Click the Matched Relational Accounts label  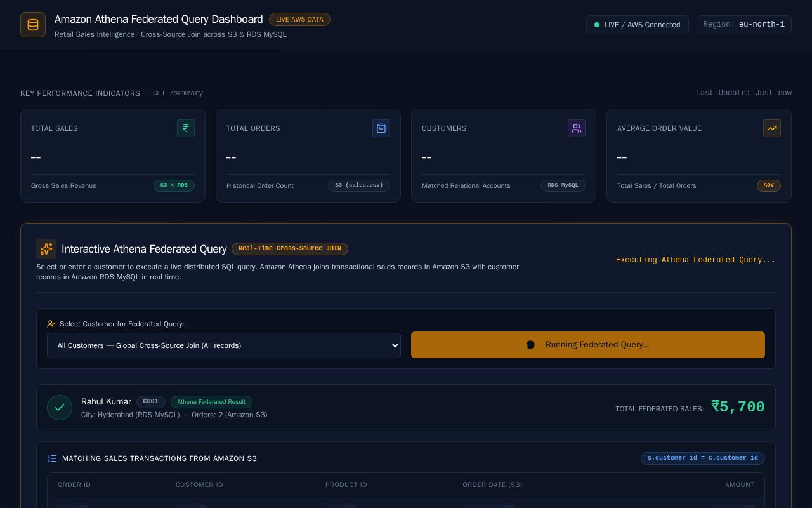tap(466, 186)
